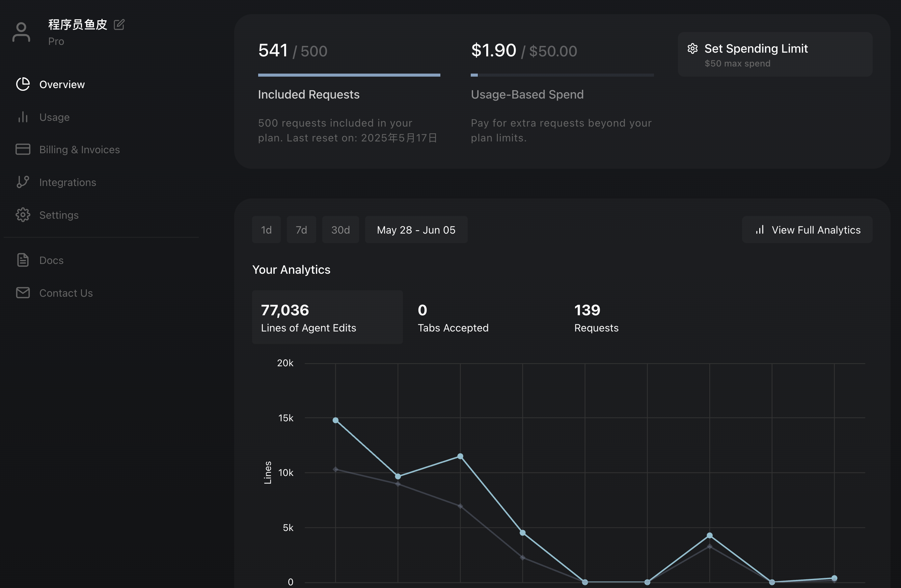Click the Integrations branch icon
The width and height of the screenshot is (901, 588).
(x=23, y=182)
